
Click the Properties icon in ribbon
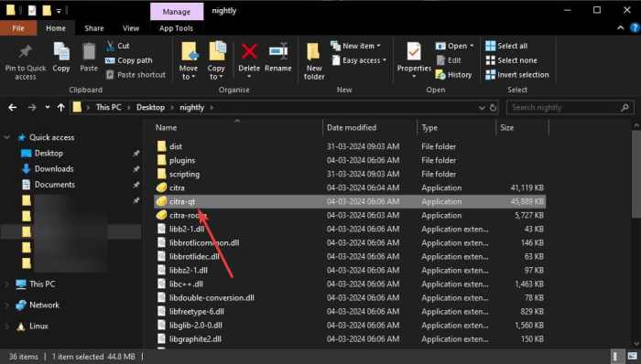pyautogui.click(x=414, y=52)
